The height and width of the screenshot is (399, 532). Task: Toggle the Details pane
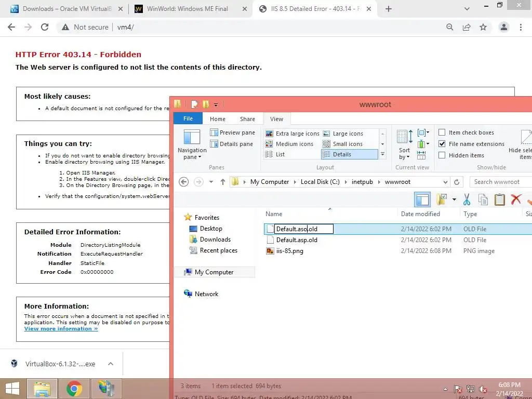pyautogui.click(x=231, y=144)
